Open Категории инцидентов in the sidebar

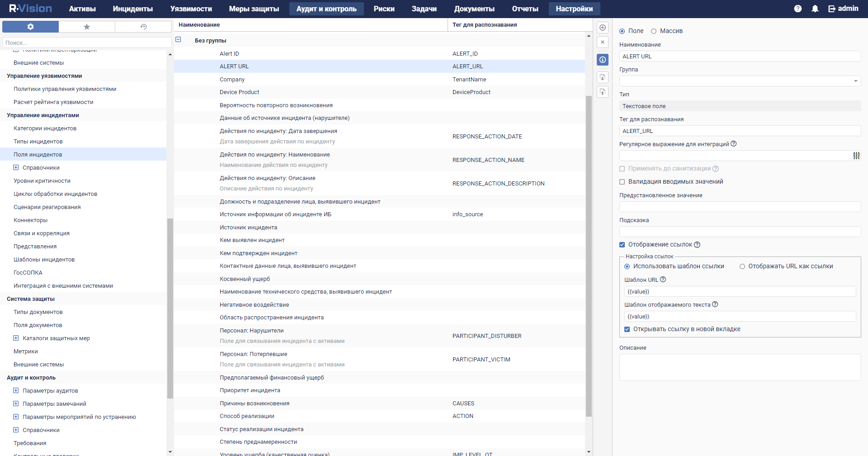click(45, 128)
